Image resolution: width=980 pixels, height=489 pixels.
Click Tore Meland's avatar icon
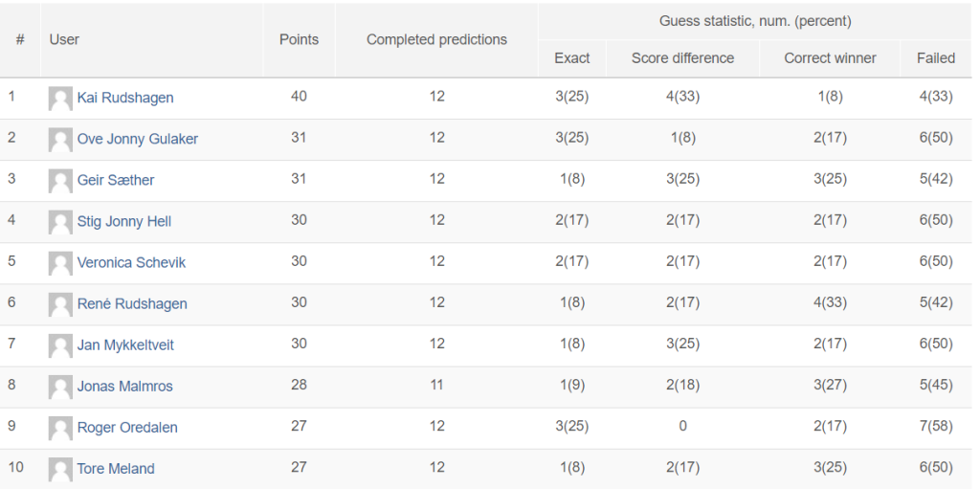60,470
